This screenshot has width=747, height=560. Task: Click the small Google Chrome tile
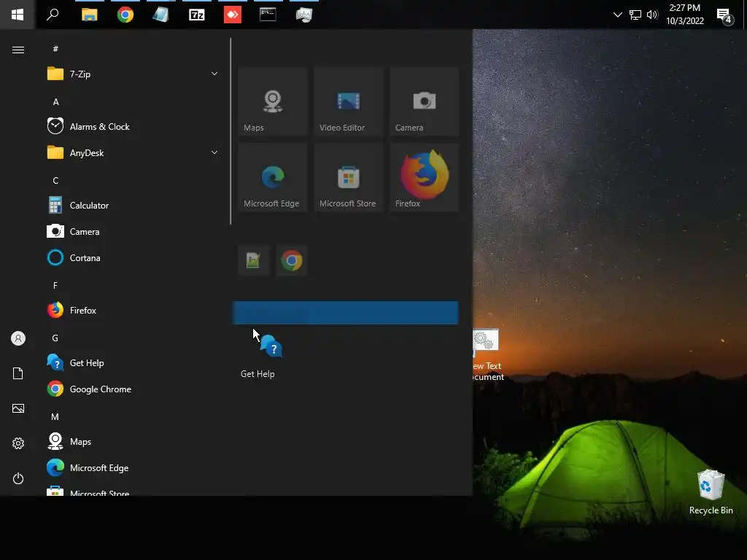click(292, 260)
